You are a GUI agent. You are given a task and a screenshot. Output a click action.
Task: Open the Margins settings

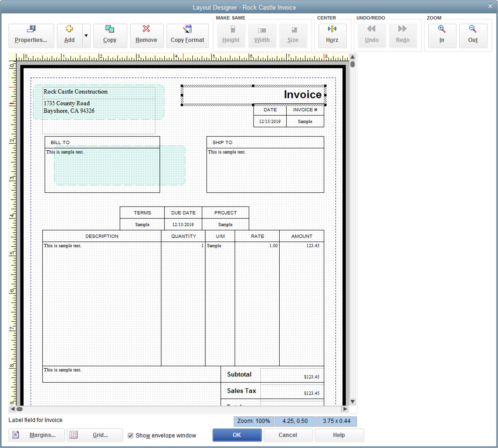click(x=37, y=435)
